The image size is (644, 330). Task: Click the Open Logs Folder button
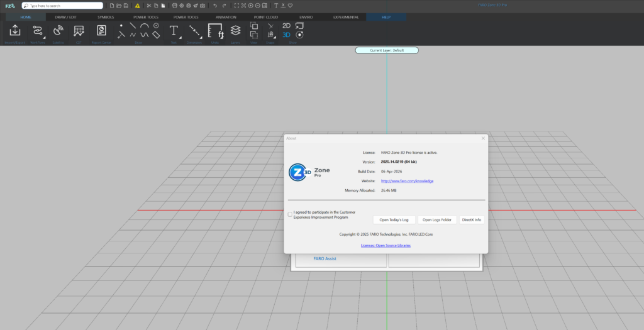coord(437,220)
